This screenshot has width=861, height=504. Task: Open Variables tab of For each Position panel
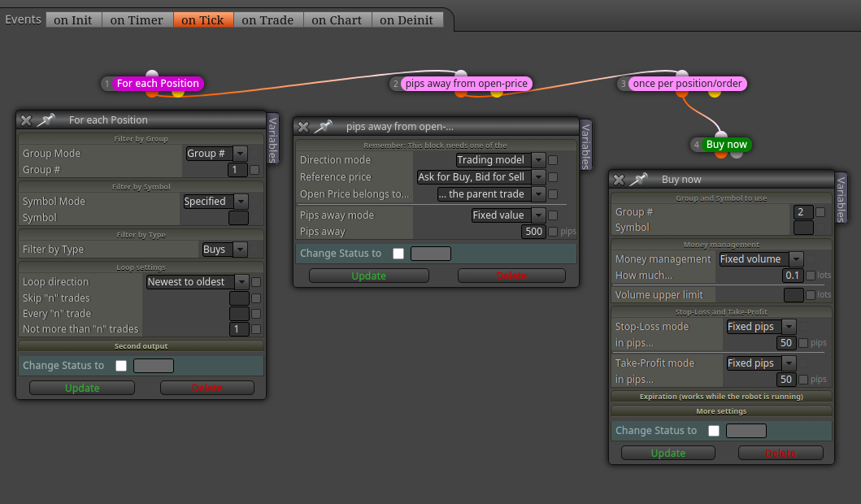tap(272, 139)
